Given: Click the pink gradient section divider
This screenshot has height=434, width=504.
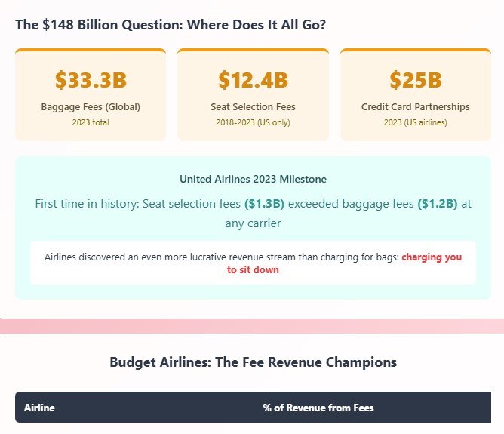Looking at the screenshot, I should point(252,325).
